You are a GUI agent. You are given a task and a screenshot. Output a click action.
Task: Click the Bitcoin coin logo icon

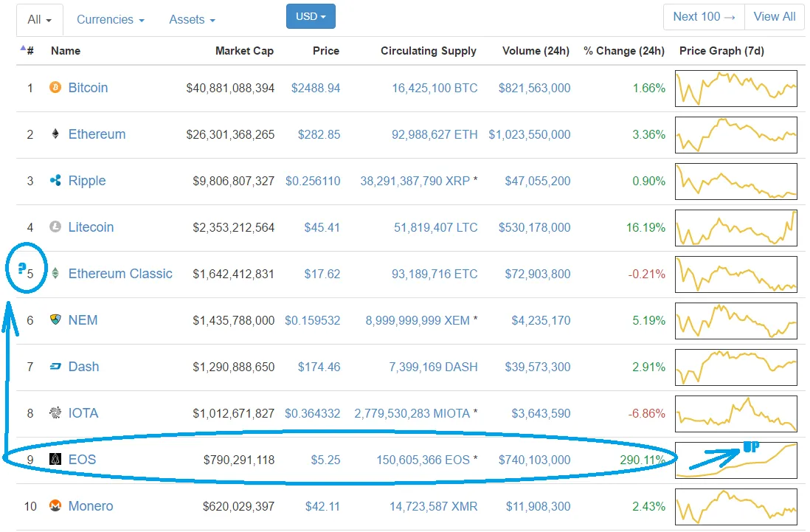coord(55,87)
